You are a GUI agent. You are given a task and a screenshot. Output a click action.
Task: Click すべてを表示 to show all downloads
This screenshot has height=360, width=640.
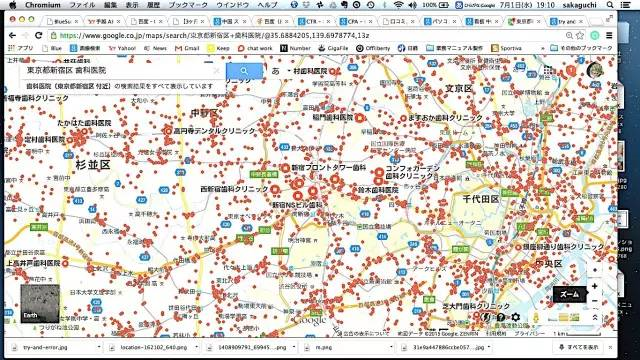click(579, 347)
